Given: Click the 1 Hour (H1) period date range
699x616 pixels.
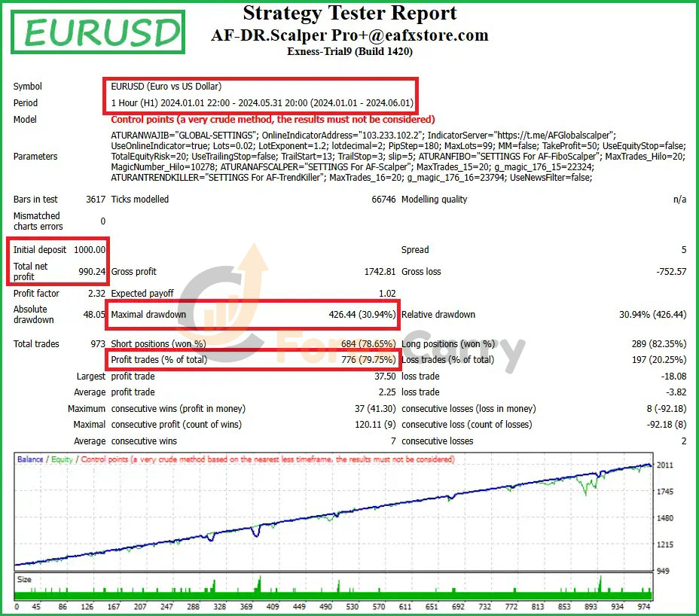Looking at the screenshot, I should [262, 103].
